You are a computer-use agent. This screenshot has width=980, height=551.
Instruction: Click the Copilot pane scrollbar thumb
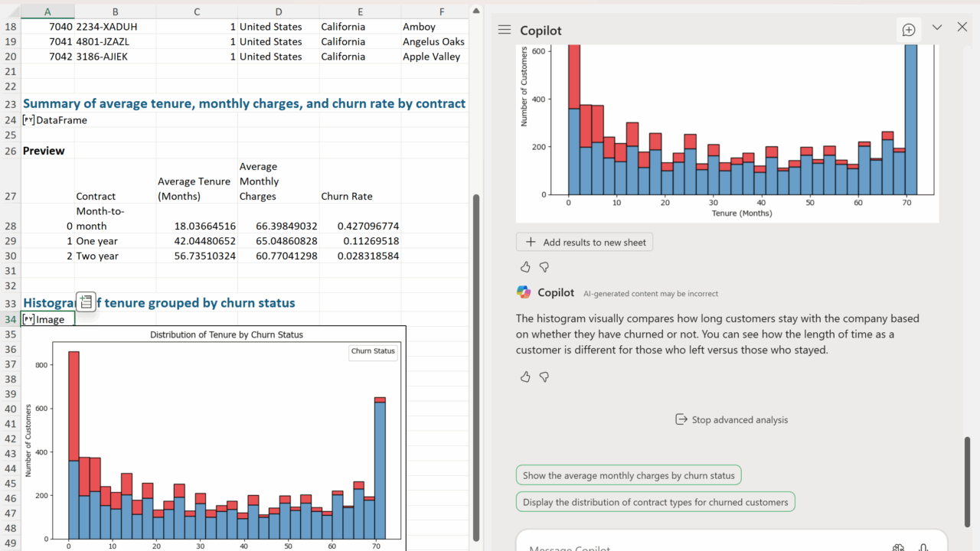coord(967,482)
